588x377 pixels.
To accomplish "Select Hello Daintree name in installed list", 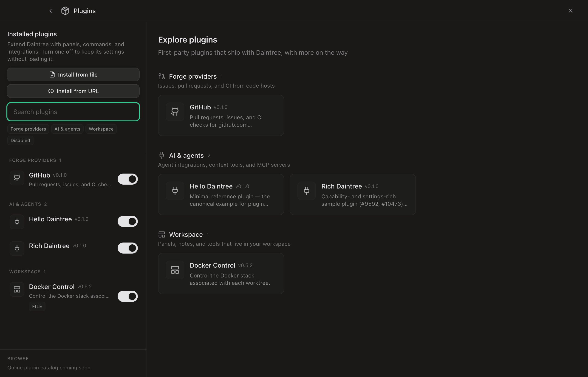I will (x=50, y=219).
